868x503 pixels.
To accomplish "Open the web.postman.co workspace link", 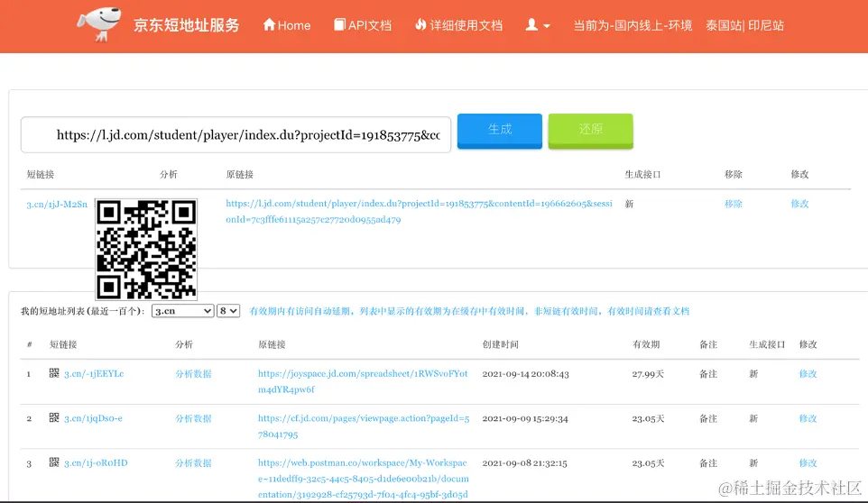I will tap(363, 479).
